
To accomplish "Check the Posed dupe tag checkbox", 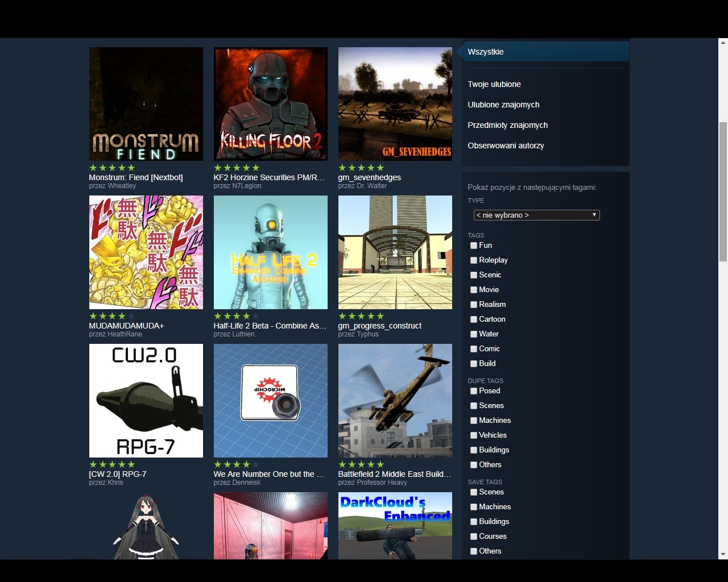I will [x=474, y=391].
